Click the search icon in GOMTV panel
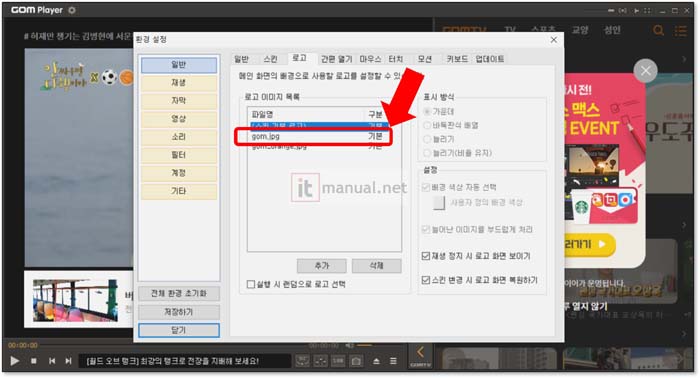 (658, 30)
